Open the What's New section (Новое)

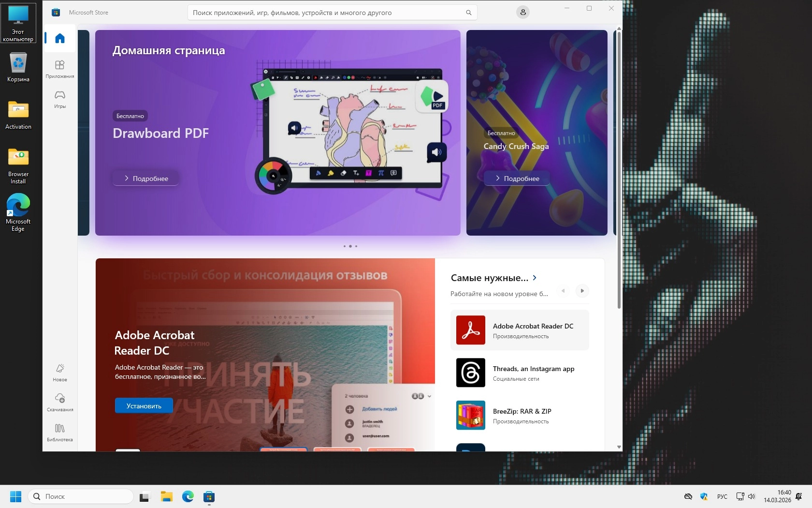point(60,373)
